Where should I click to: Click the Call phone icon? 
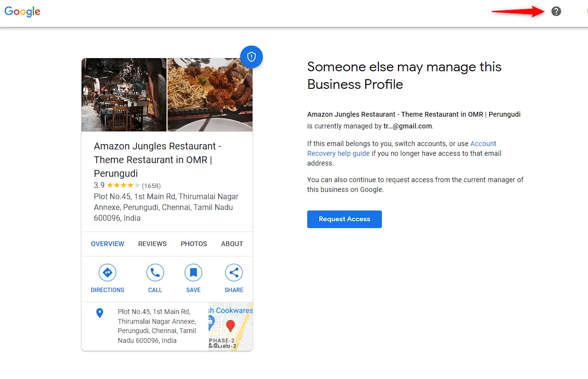pos(155,273)
